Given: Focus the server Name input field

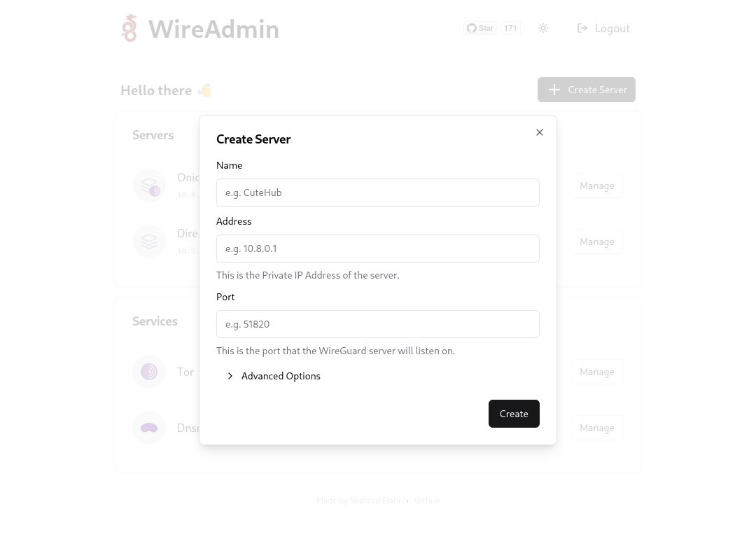Looking at the screenshot, I should point(378,192).
